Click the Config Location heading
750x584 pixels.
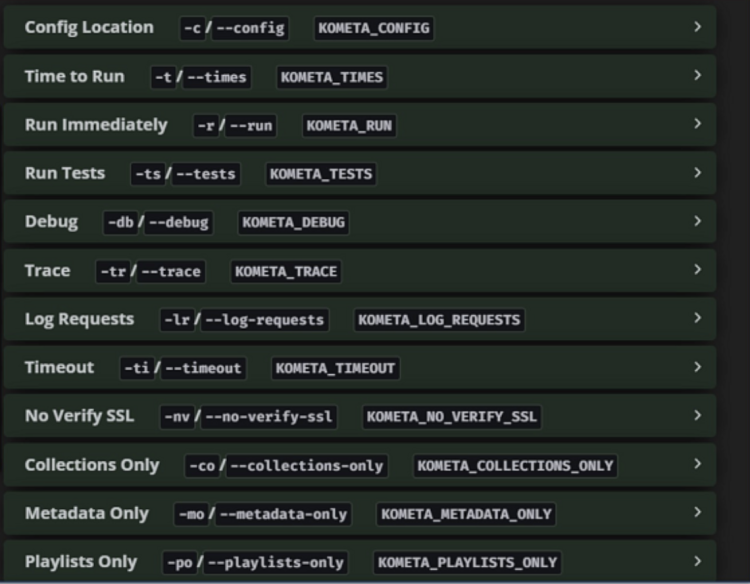click(89, 28)
